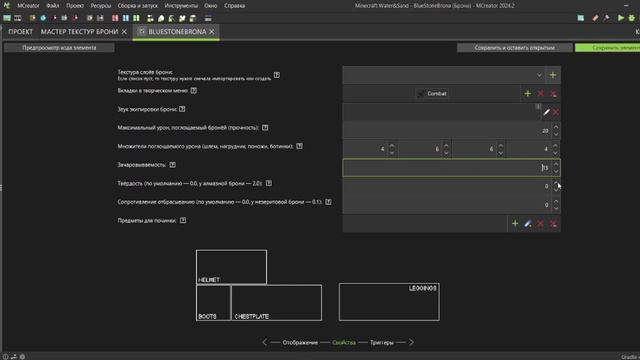
Task: Clear equip sound with red X
Action: point(556,112)
